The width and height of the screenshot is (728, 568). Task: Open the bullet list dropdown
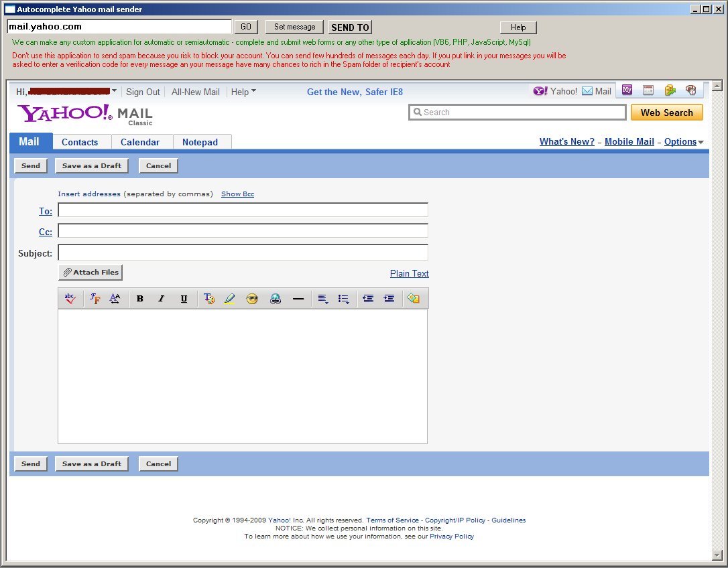[344, 299]
